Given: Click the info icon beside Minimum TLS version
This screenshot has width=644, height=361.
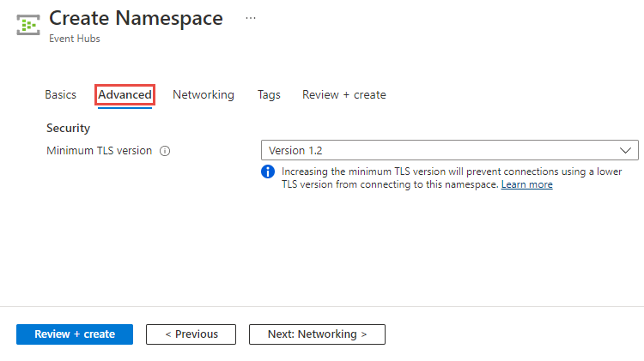Looking at the screenshot, I should [x=165, y=151].
